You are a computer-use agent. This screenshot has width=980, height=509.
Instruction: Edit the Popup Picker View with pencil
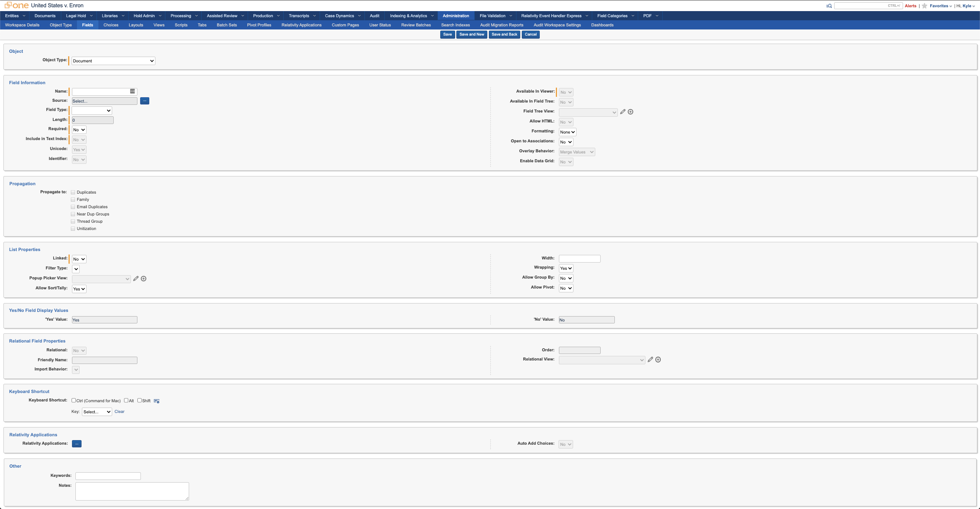[136, 279]
